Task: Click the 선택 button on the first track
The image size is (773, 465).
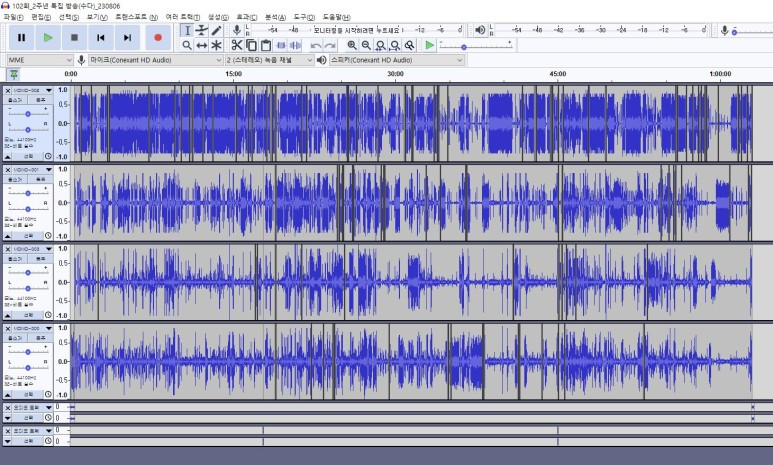Action: 29,156
